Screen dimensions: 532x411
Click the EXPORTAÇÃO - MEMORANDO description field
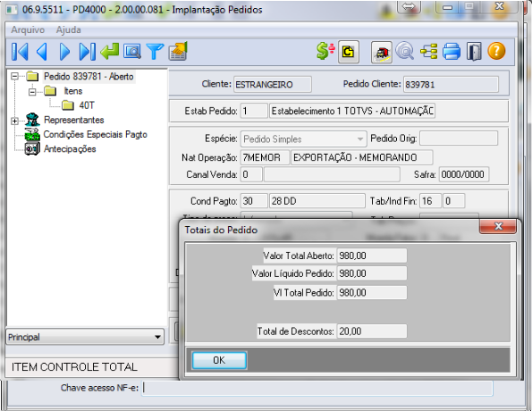362,157
